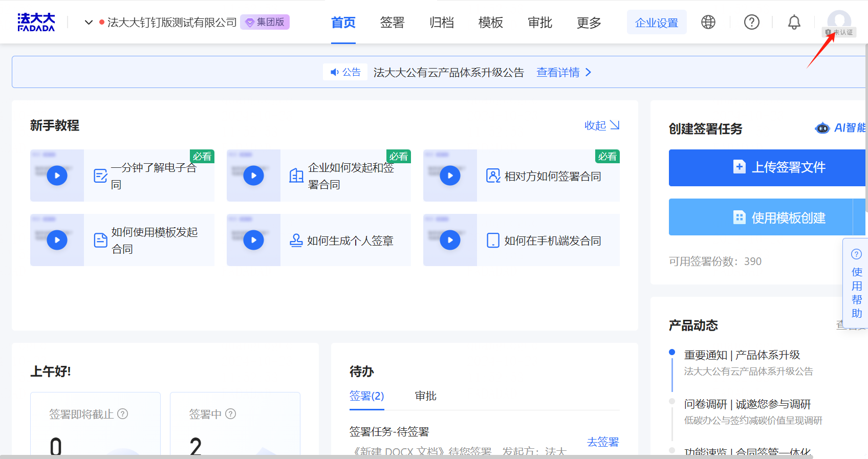Click info icon next to 签署即将截止
Screen dimensions: 868x459
(x=123, y=413)
